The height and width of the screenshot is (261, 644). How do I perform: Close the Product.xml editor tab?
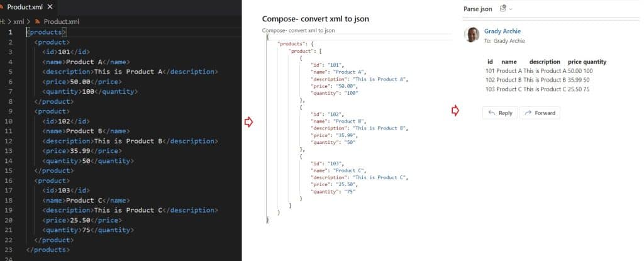pos(48,7)
